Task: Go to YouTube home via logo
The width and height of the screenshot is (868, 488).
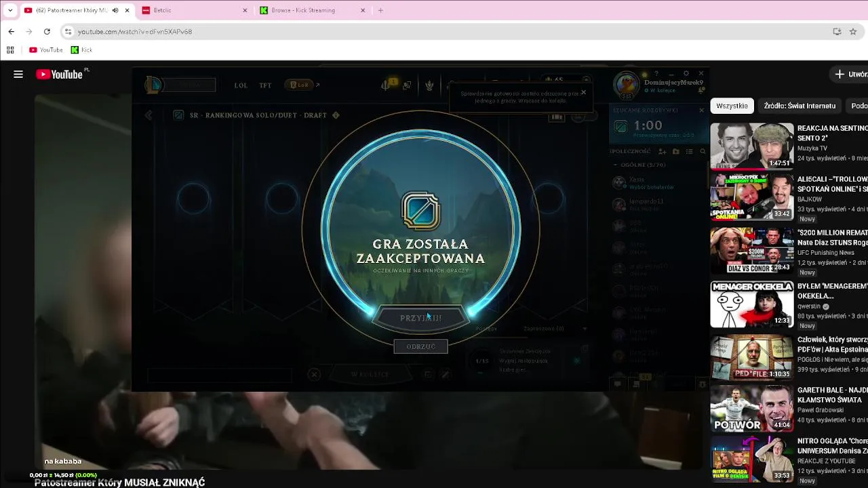Action: coord(58,75)
